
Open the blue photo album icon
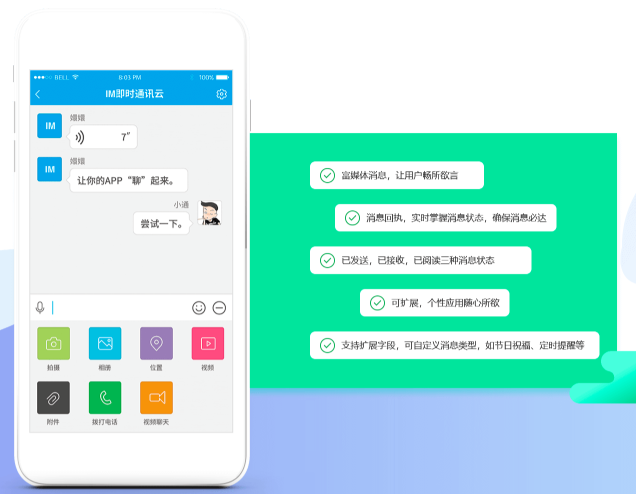105,344
